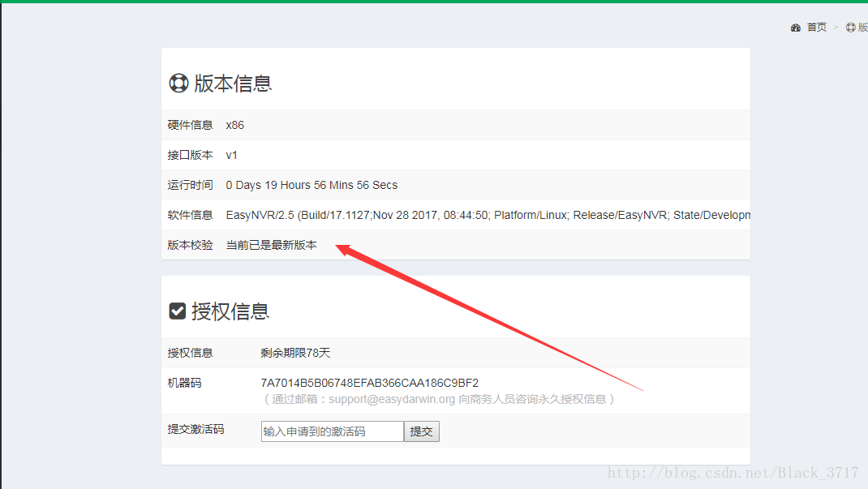
Task: Click the EasyNVR/2.5 software info text
Action: [x=488, y=215]
